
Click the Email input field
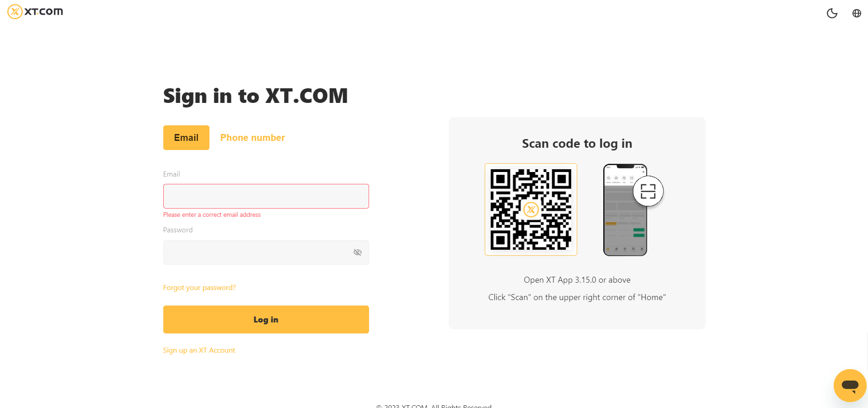point(266,196)
